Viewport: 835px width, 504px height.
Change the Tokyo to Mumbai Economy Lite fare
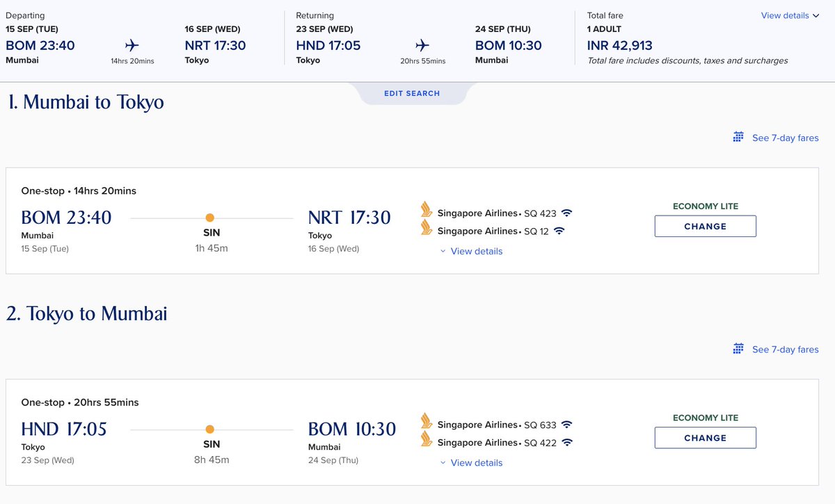pos(706,438)
